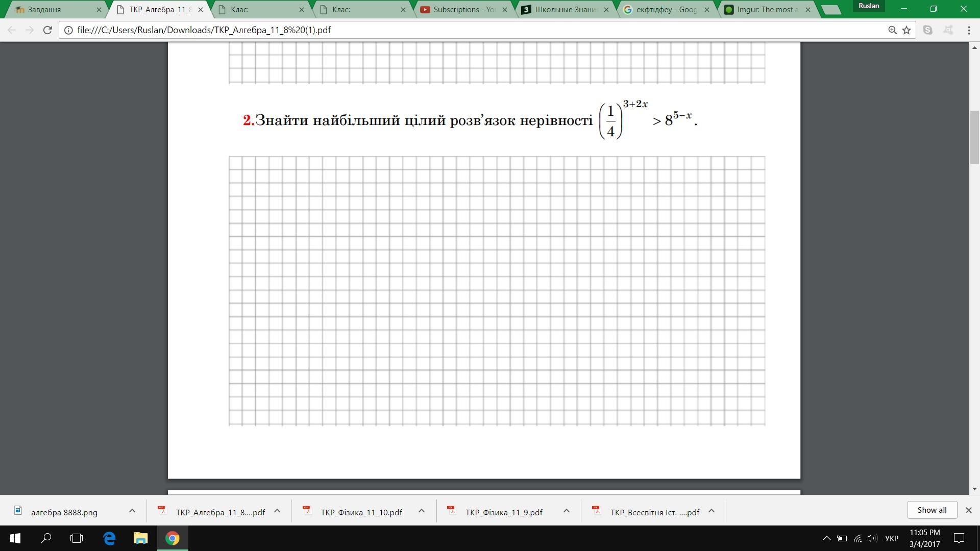Show hidden system tray icons
The image size is (980, 551).
click(826, 538)
